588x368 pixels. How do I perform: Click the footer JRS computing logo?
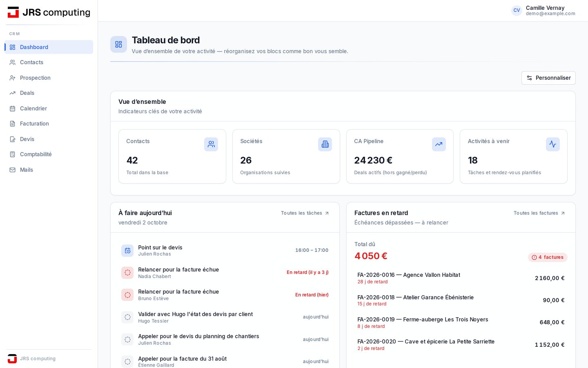click(12, 359)
